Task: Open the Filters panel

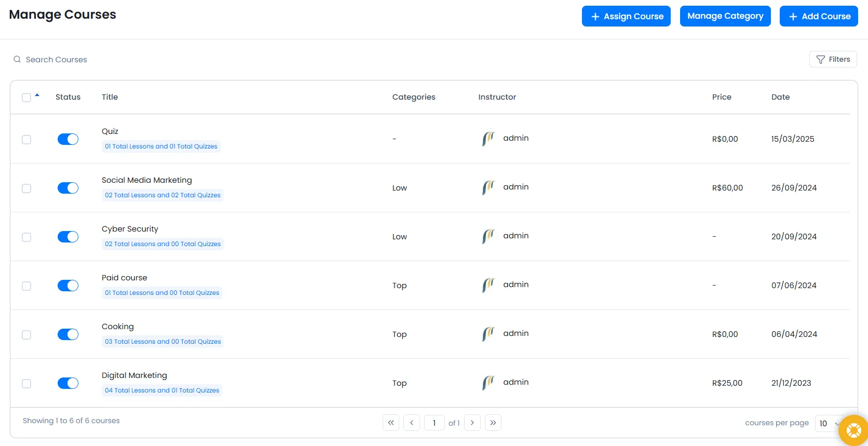Action: [x=833, y=59]
